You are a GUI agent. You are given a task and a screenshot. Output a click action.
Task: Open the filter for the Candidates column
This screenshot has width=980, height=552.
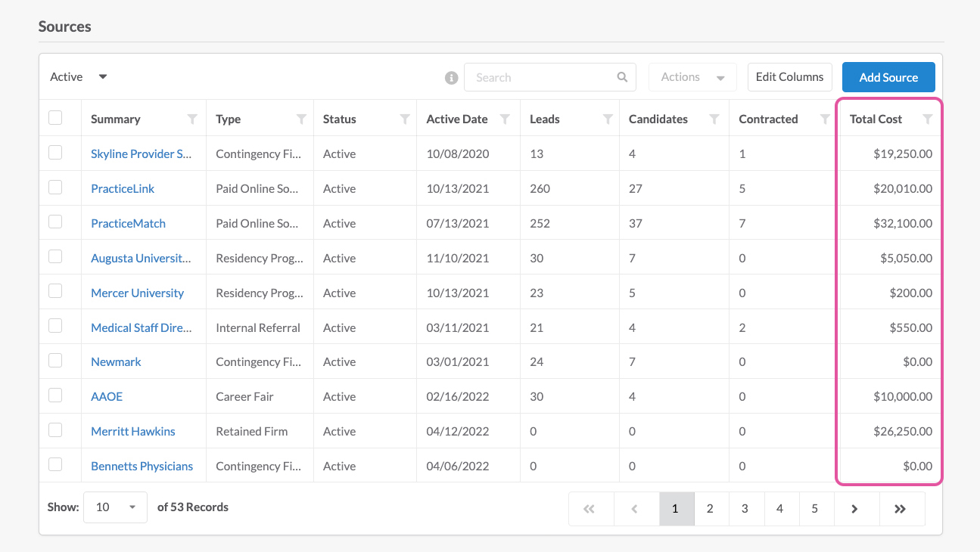(x=714, y=119)
